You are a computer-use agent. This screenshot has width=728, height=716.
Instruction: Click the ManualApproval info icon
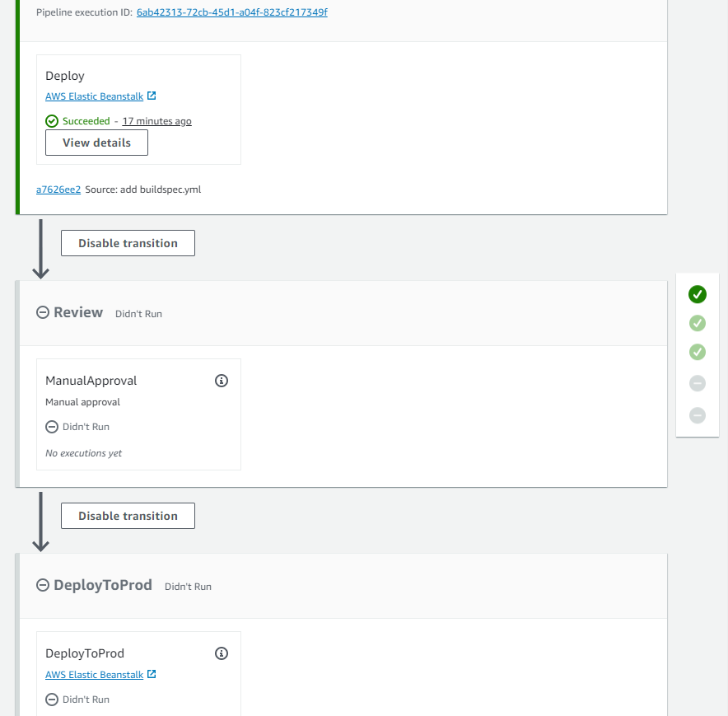221,381
